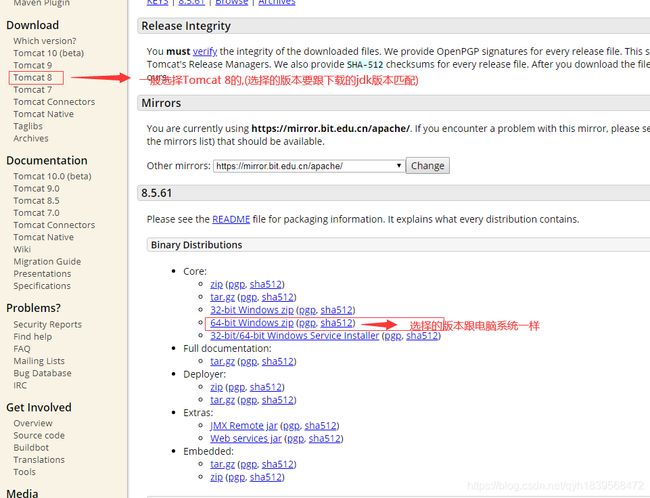Download the Embedded zip
The width and height of the screenshot is (650, 498).
pos(216,477)
